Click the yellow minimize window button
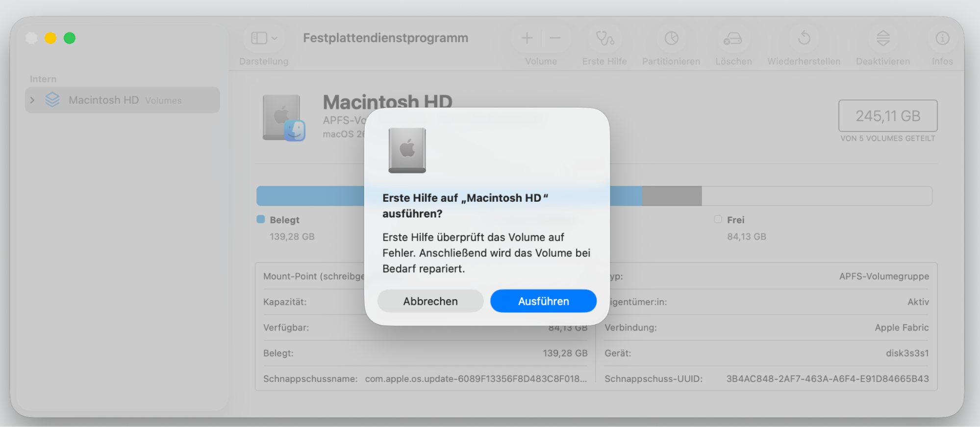Image resolution: width=980 pixels, height=427 pixels. coord(50,38)
